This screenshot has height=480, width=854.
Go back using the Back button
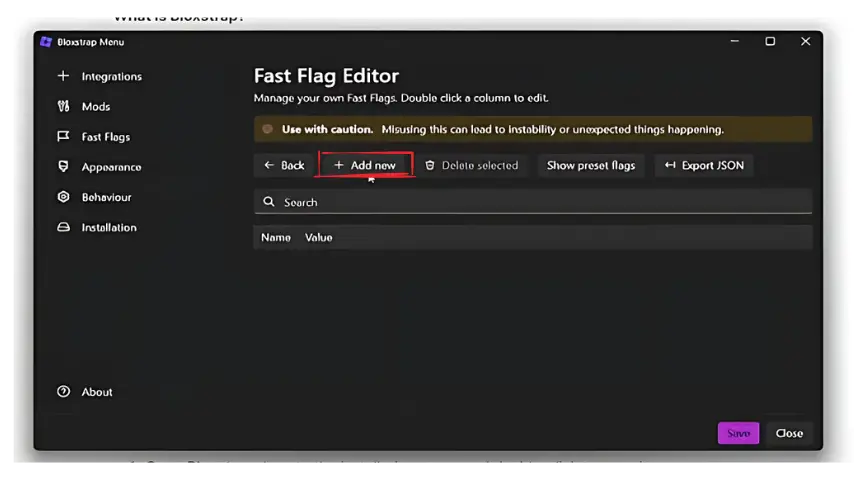[x=284, y=165]
